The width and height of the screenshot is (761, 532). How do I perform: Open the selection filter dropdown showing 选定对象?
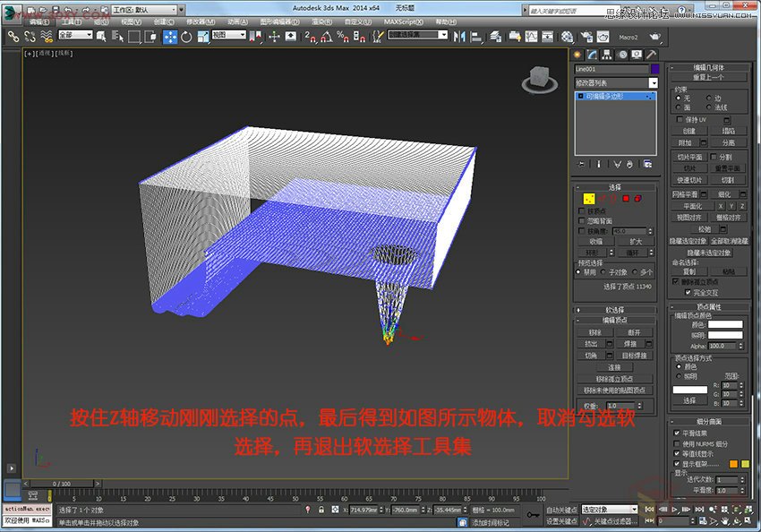[x=635, y=509]
